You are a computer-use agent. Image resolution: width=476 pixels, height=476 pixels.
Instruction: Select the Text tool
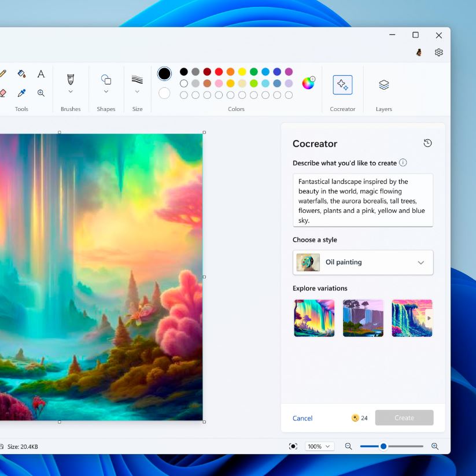[x=41, y=74]
